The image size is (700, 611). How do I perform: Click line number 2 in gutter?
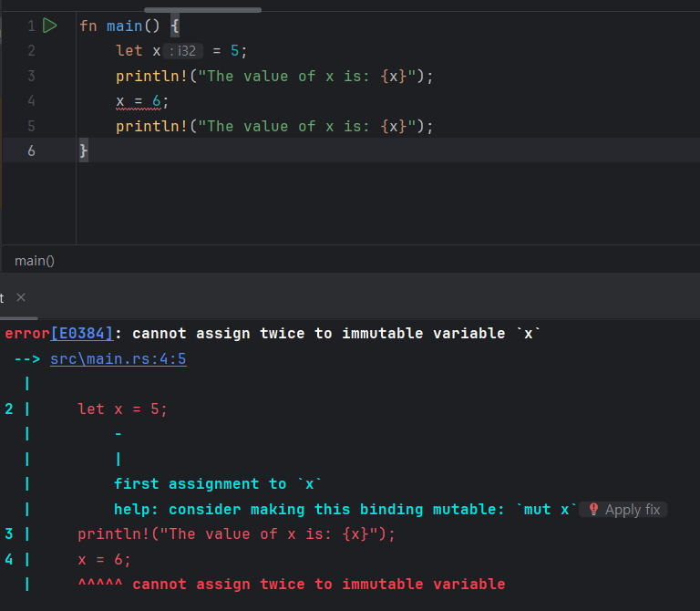[x=31, y=51]
